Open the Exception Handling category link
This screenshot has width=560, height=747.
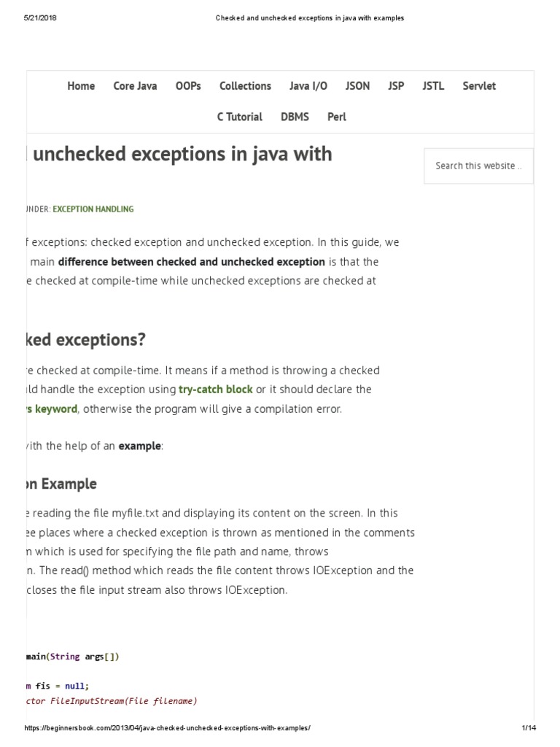(93, 209)
